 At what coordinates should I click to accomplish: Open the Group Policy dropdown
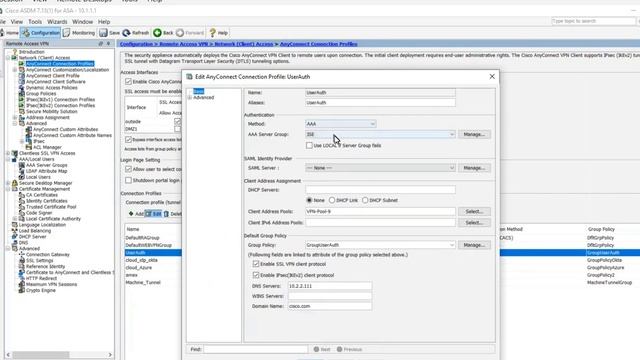click(380, 245)
